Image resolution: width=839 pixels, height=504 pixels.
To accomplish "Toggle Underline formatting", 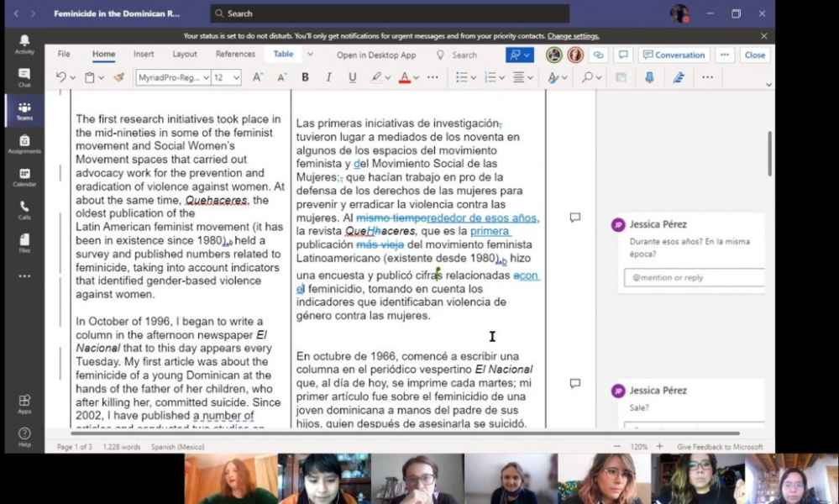I will click(x=352, y=77).
